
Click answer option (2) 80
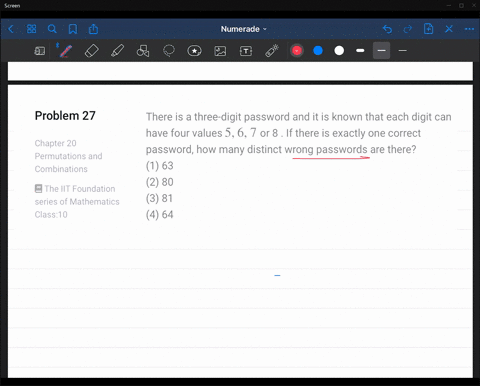tap(160, 182)
